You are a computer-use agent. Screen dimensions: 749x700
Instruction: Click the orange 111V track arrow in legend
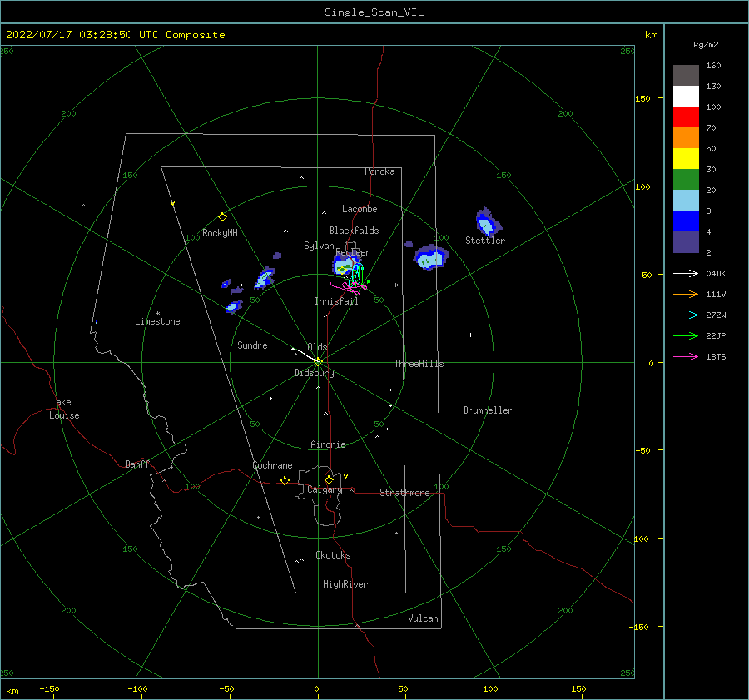point(686,295)
